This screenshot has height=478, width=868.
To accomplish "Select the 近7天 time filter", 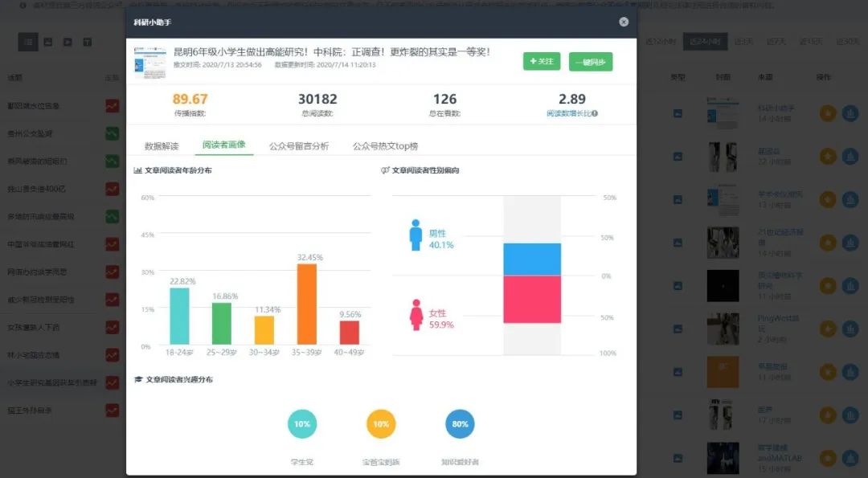I will point(776,42).
